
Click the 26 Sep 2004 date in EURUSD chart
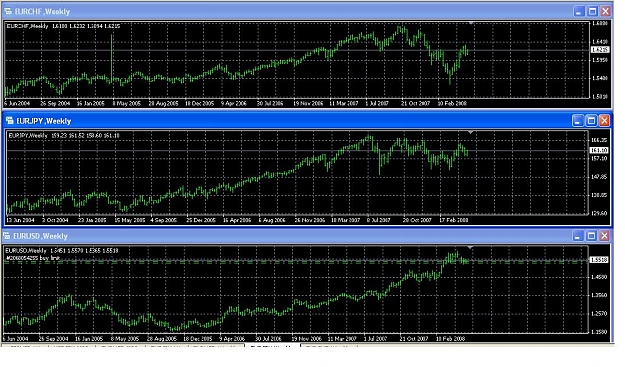coord(53,339)
